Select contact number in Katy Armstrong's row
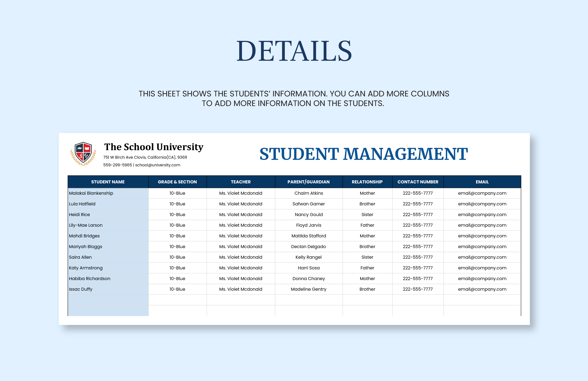 [418, 268]
